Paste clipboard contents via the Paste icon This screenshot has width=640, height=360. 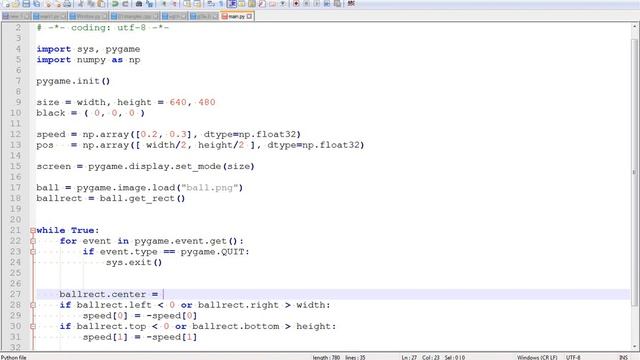[101, 4]
